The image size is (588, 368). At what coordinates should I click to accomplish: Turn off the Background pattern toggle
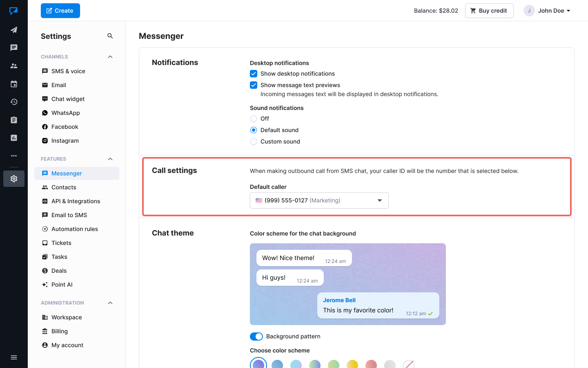pyautogui.click(x=256, y=337)
